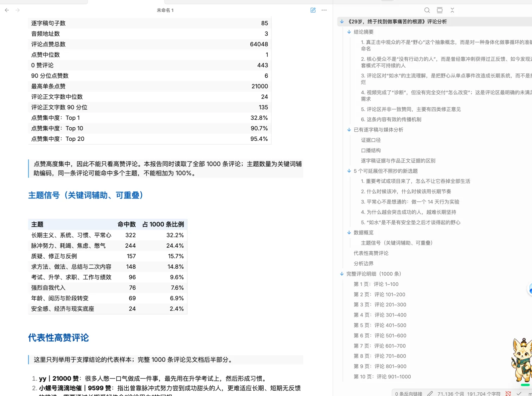Collapse 5 个可延展但不照抄的新选题 section
Image resolution: width=532 pixels, height=396 pixels.
pyautogui.click(x=349, y=171)
